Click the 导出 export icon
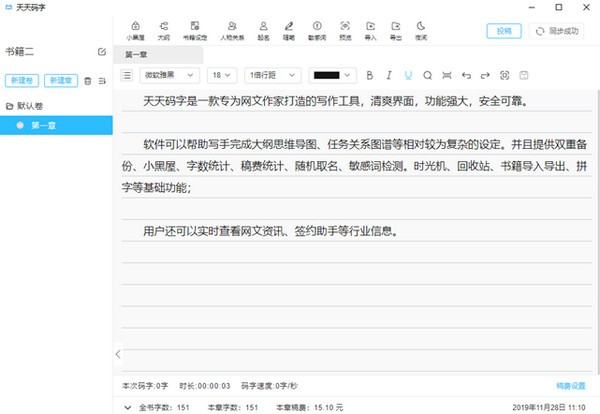This screenshot has width=600, height=414. pos(398,29)
